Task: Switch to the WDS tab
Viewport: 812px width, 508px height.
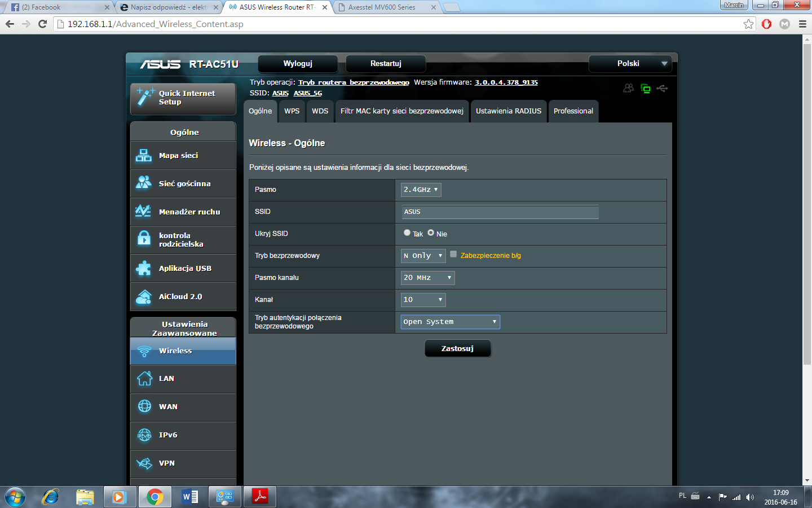Action: [x=320, y=111]
